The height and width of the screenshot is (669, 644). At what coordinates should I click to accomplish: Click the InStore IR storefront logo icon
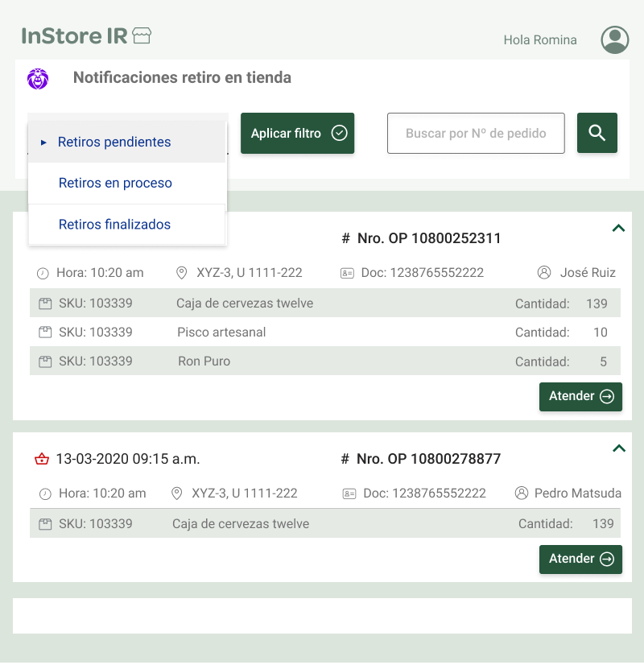click(142, 35)
